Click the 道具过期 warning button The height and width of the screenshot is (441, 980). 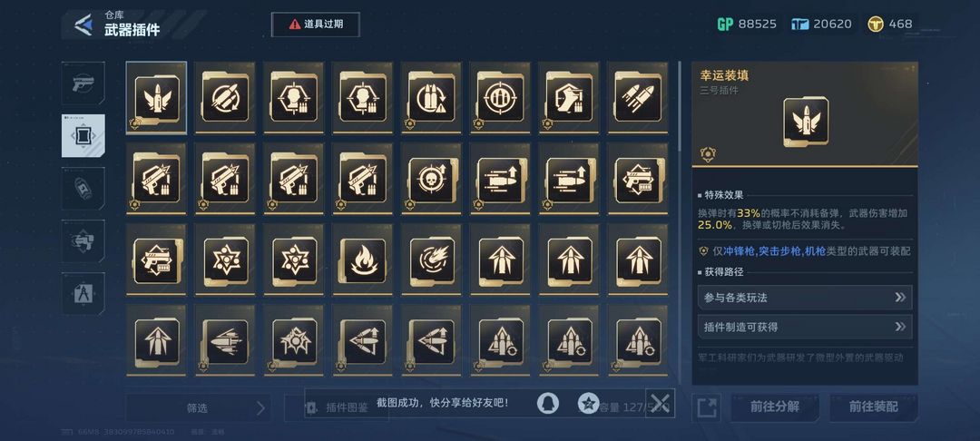pos(316,24)
